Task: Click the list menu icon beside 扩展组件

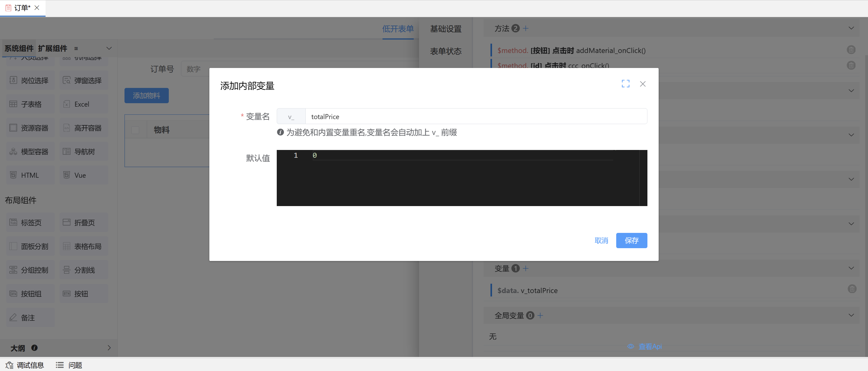Action: [x=76, y=48]
